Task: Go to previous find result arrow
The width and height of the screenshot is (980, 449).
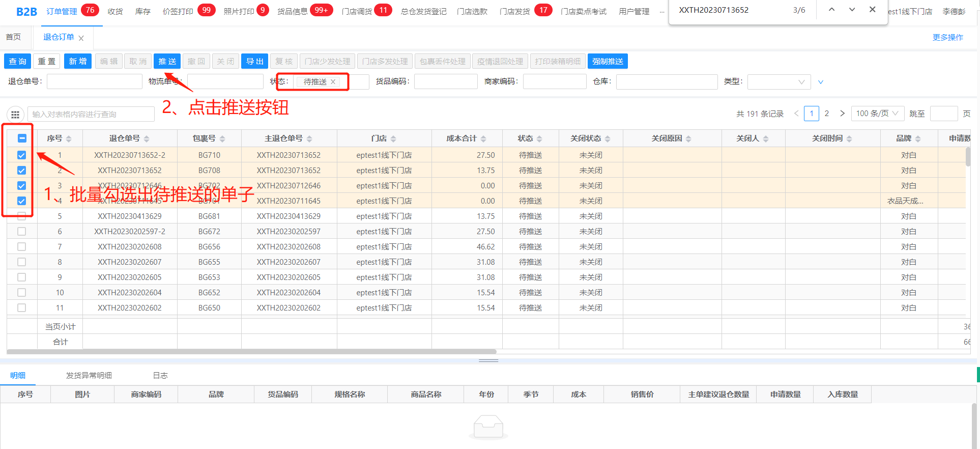Action: (831, 10)
